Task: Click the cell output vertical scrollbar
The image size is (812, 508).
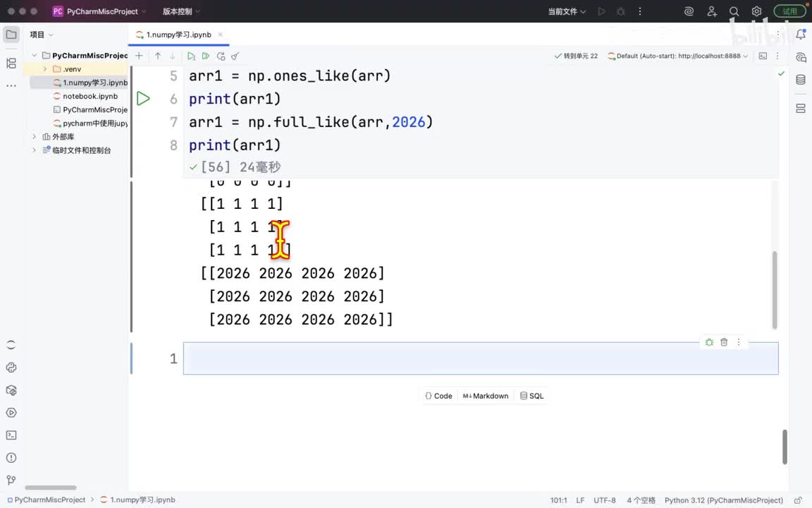Action: tap(775, 290)
